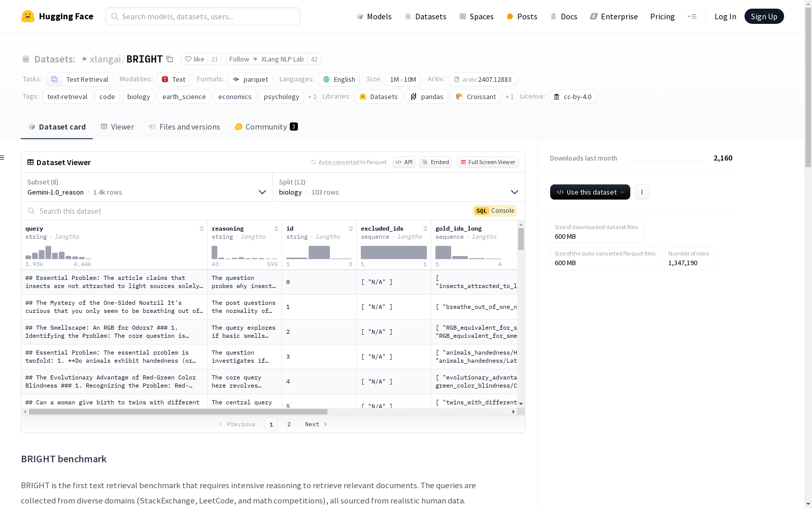This screenshot has width=812, height=508.
Task: Open the xlangai organization link
Action: pos(105,59)
